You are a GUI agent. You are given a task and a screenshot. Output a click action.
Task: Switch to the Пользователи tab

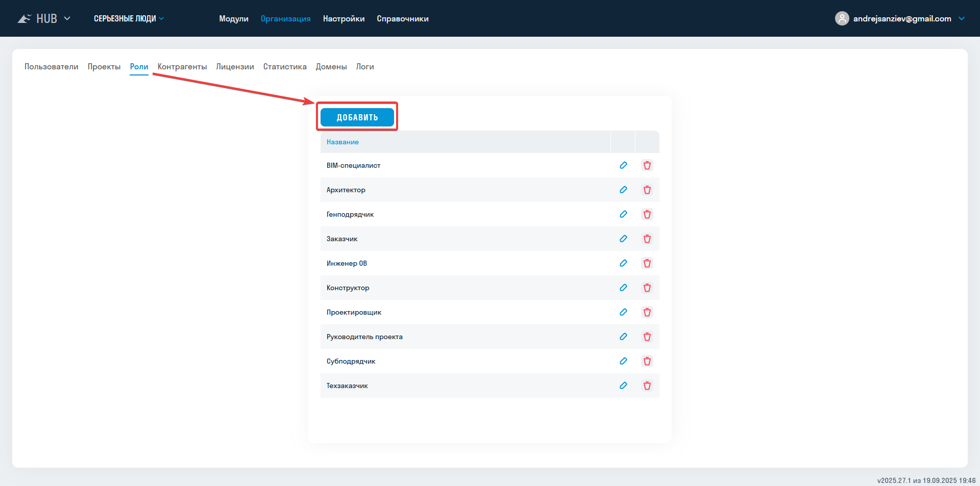click(51, 67)
